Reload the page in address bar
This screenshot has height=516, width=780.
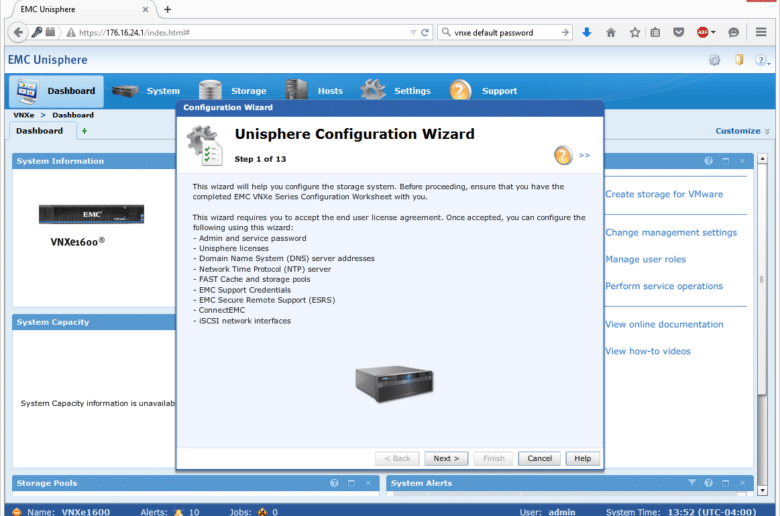point(425,32)
